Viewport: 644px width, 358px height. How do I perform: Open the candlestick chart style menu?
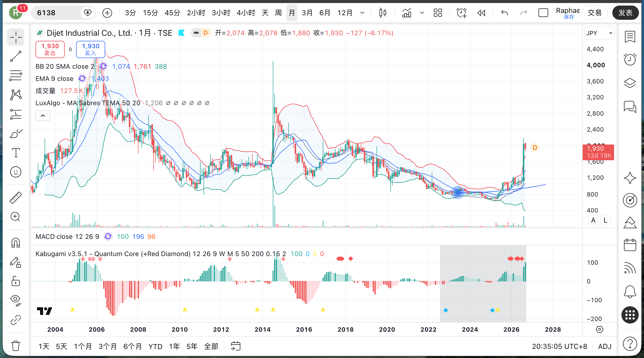383,13
